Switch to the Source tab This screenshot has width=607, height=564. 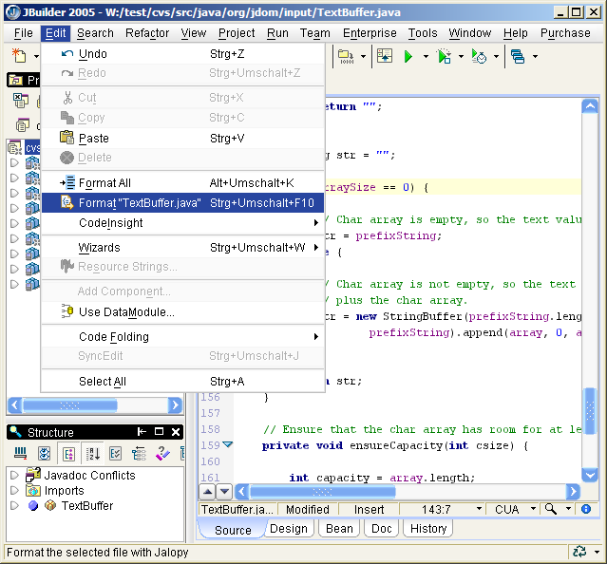233,530
